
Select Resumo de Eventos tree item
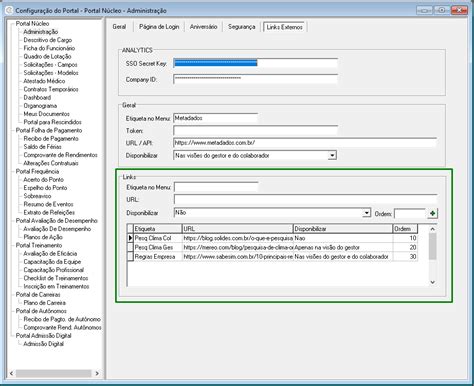pos(48,204)
